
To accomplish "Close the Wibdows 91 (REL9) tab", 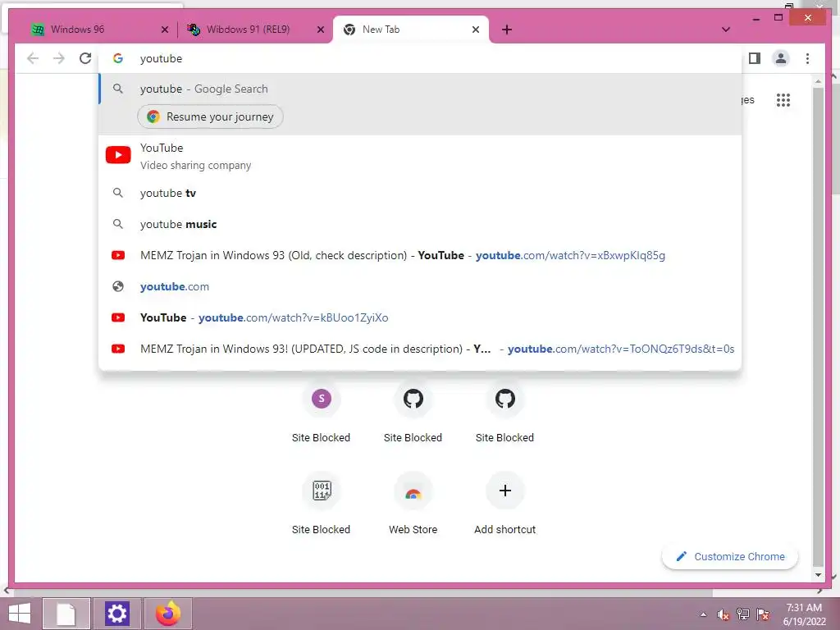I will pos(321,30).
